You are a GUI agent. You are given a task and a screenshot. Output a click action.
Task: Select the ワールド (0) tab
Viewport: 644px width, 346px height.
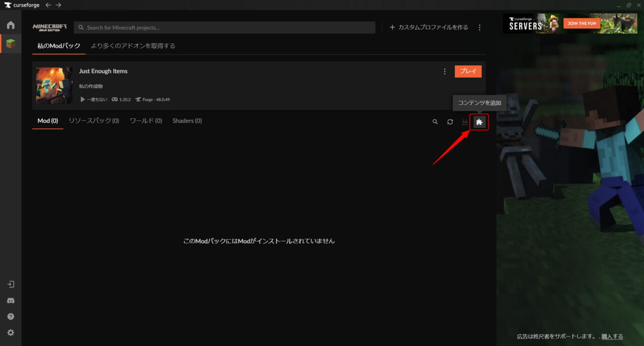(x=146, y=121)
